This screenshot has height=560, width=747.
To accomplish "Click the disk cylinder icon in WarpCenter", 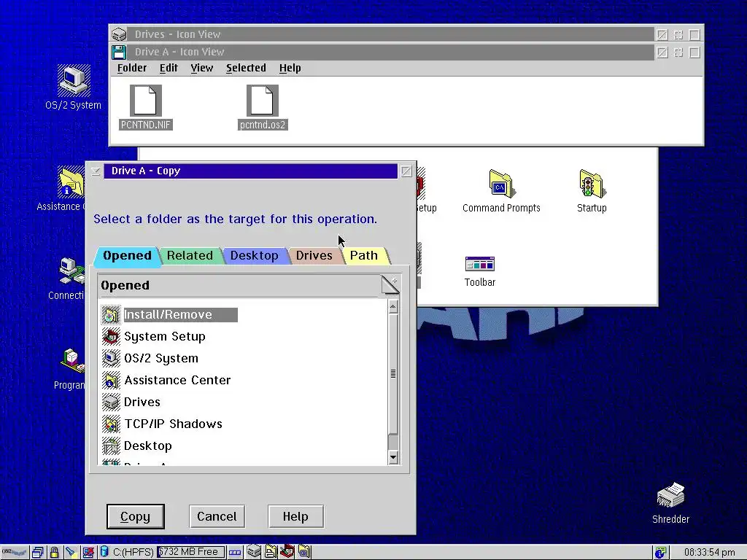I will [x=104, y=553].
